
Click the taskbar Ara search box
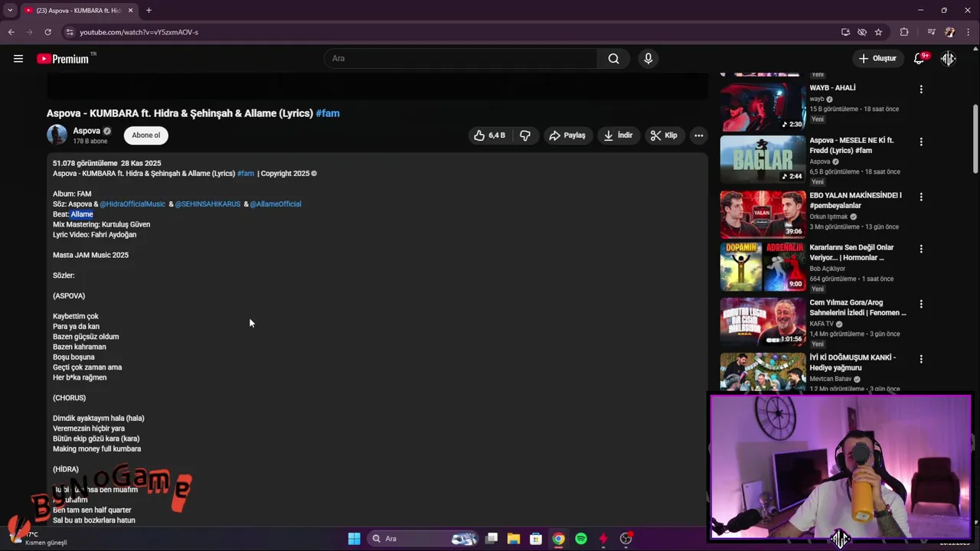(x=423, y=539)
